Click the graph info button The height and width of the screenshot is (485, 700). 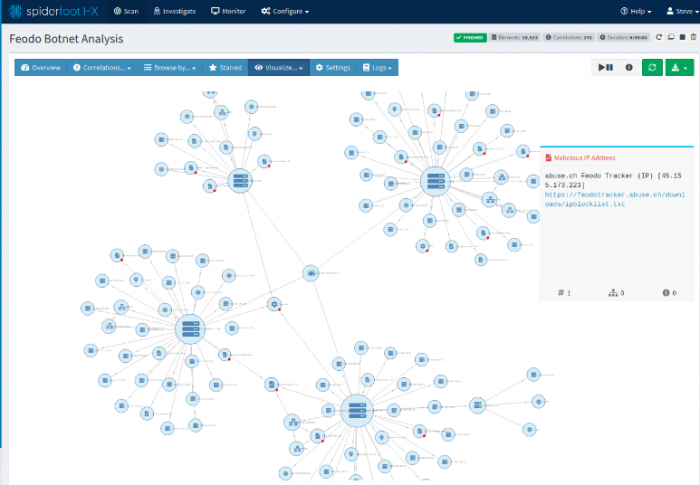tap(629, 67)
